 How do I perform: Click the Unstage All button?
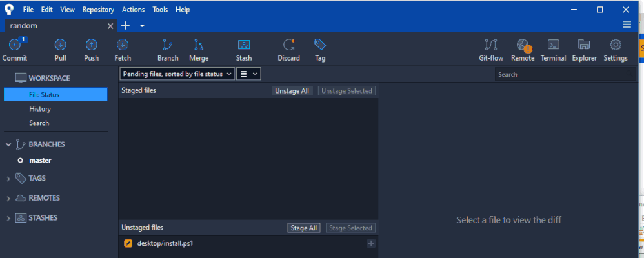coord(292,91)
